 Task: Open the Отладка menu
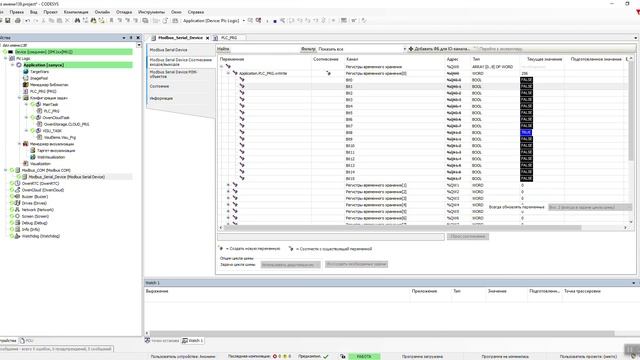(x=124, y=12)
